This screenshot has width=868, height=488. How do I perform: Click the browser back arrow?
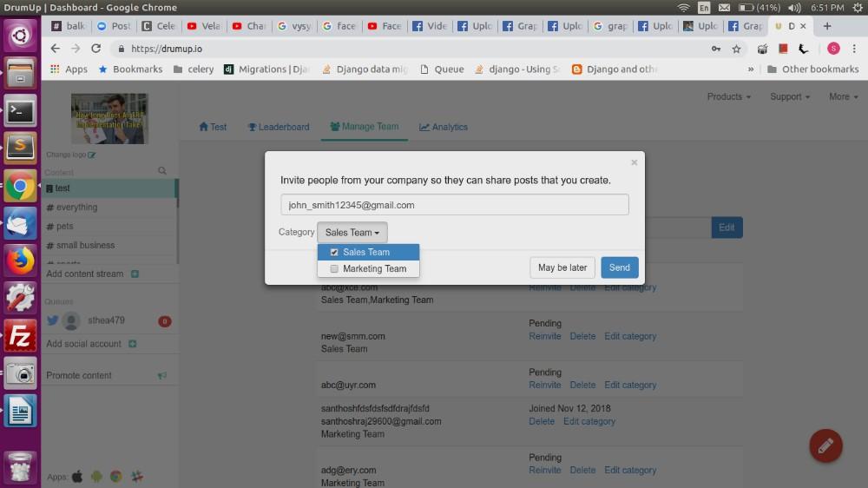(x=55, y=49)
